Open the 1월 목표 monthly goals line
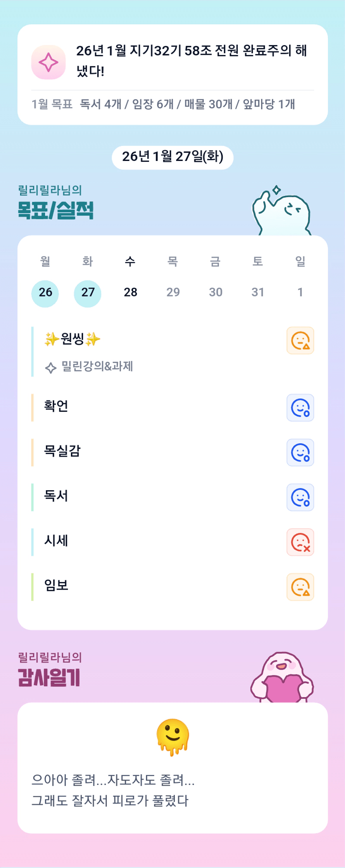The image size is (345, 868). click(163, 104)
